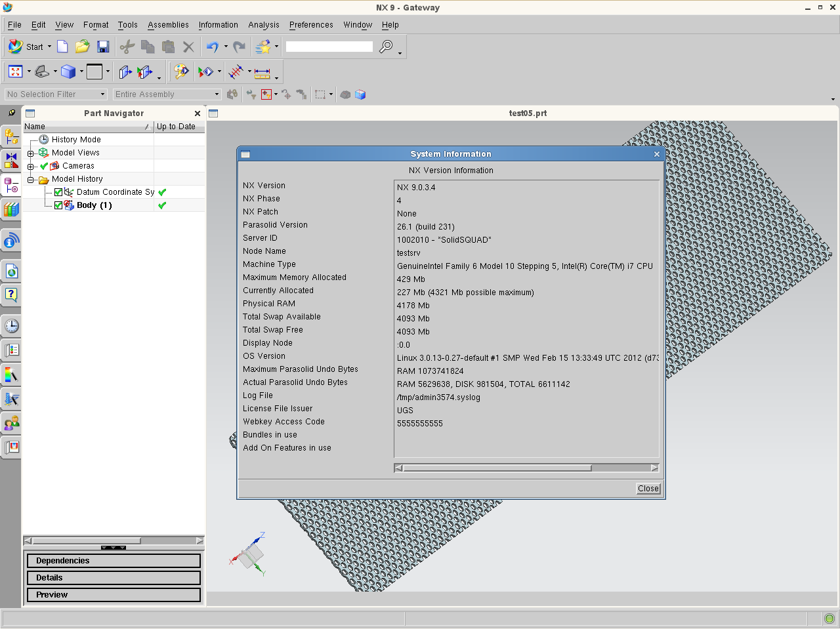Open the Information menu

click(x=219, y=25)
